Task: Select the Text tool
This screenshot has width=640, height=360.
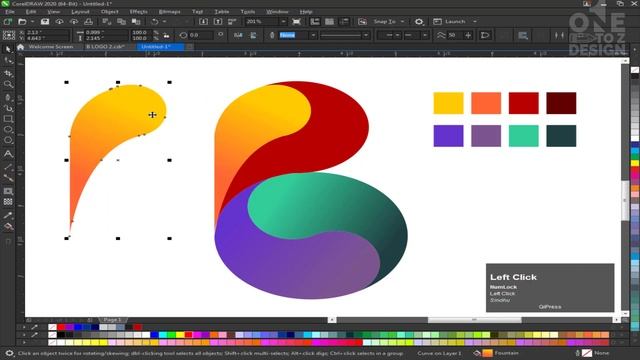Action: click(8, 153)
